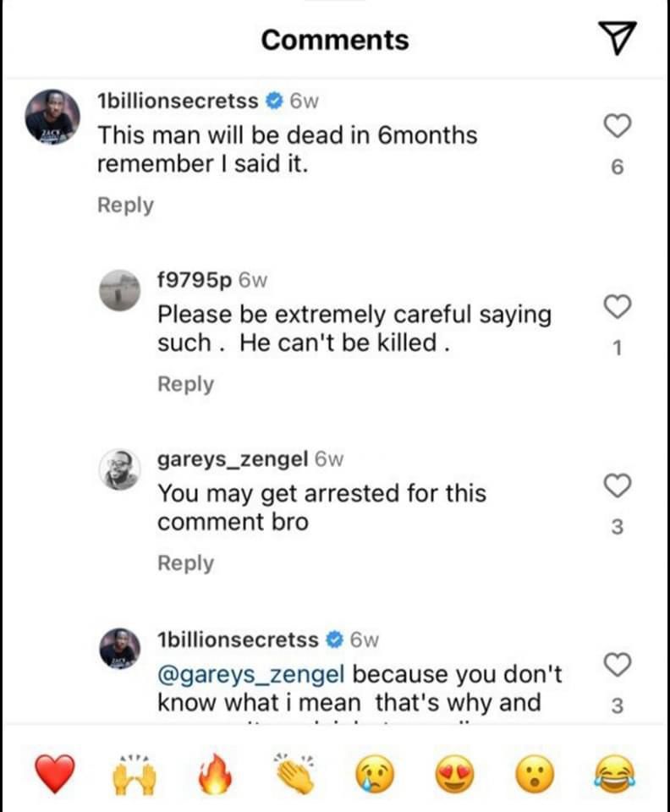Screen dimensions: 670x812
Task: Click the share arrow icon at top right
Action: click(x=617, y=37)
